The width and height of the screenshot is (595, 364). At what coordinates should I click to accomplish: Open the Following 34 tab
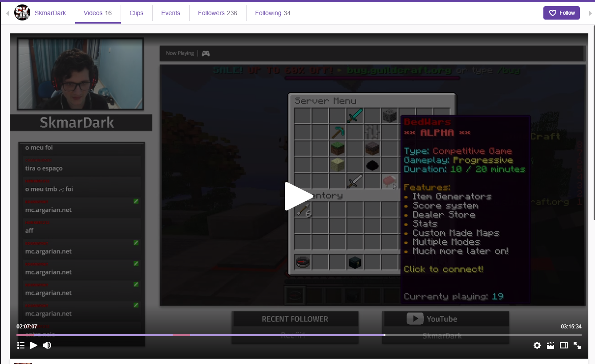pos(273,13)
